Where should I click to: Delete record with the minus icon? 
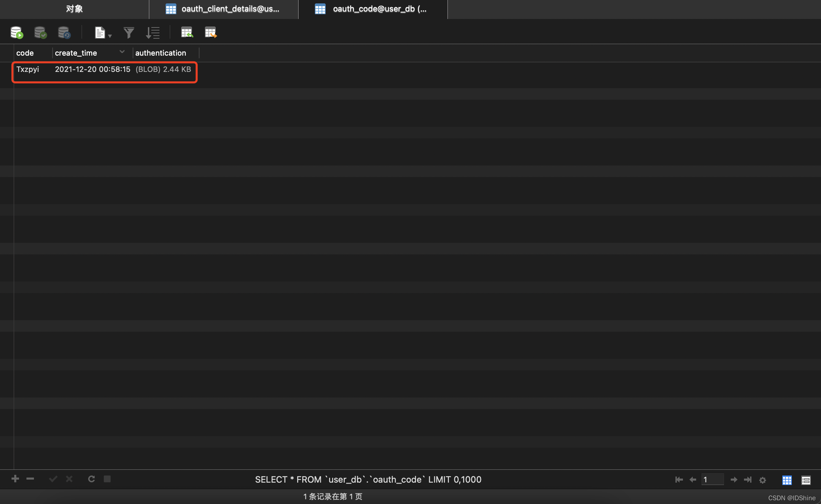coord(30,479)
